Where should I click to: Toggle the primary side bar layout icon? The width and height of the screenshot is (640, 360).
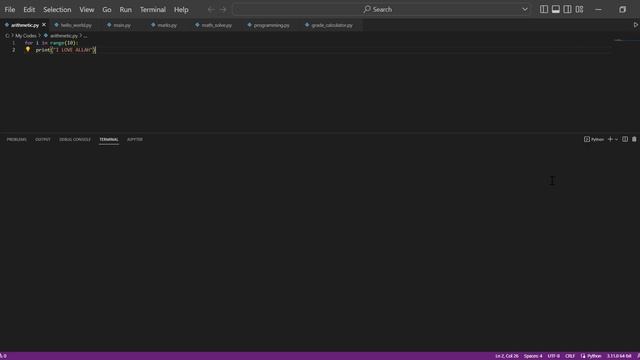pos(544,9)
